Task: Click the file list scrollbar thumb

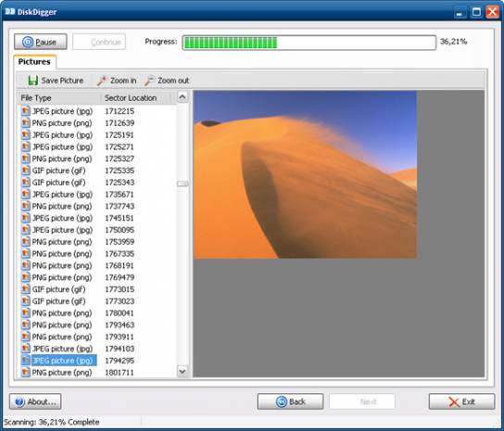Action: (183, 184)
